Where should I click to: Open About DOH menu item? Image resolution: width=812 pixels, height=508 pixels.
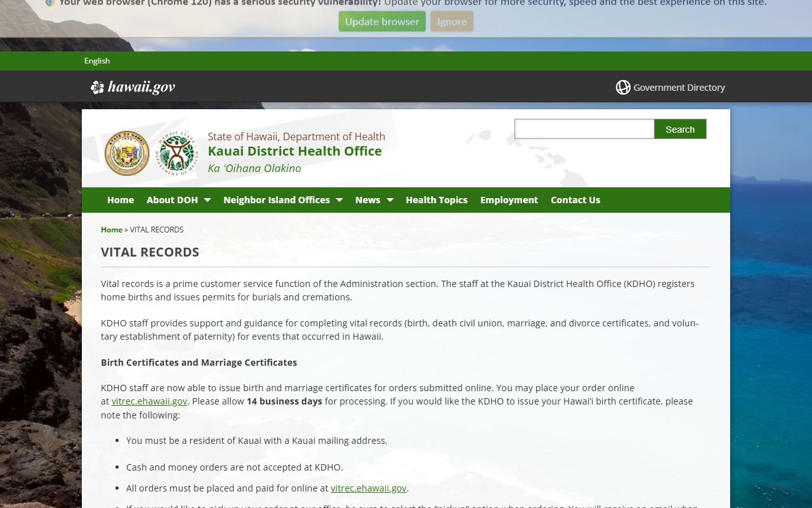click(x=173, y=200)
